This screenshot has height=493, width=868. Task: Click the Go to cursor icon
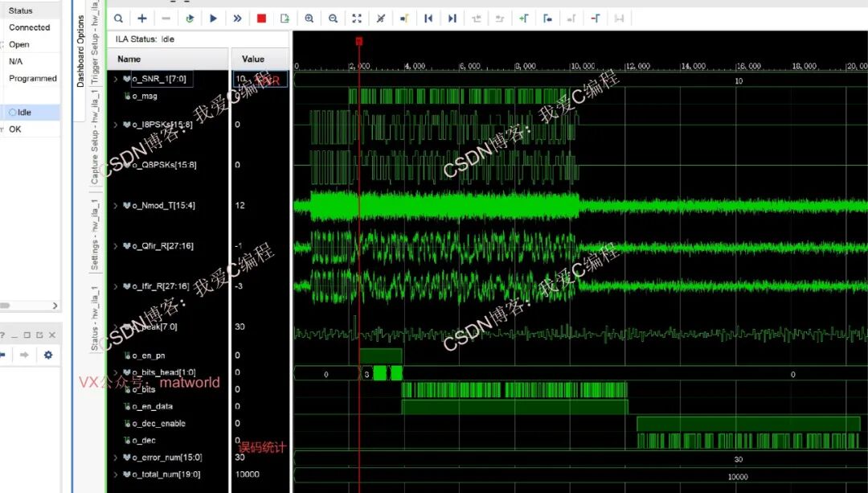[x=404, y=18]
